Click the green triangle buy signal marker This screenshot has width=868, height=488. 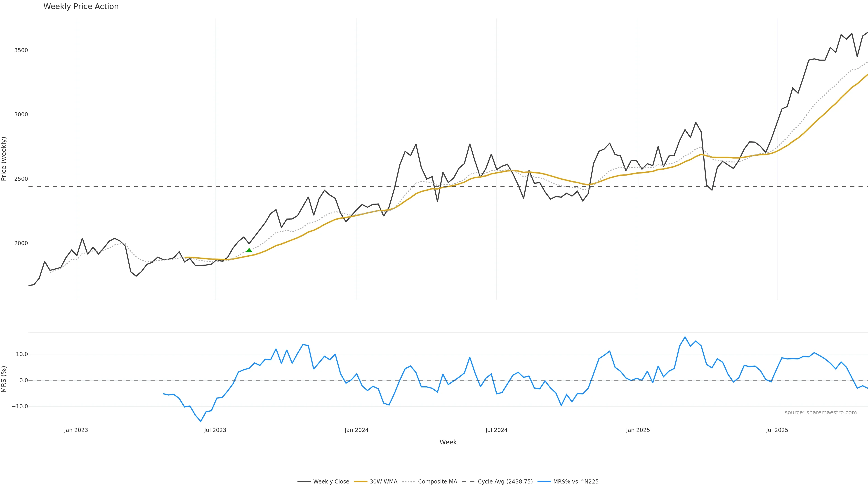click(249, 250)
